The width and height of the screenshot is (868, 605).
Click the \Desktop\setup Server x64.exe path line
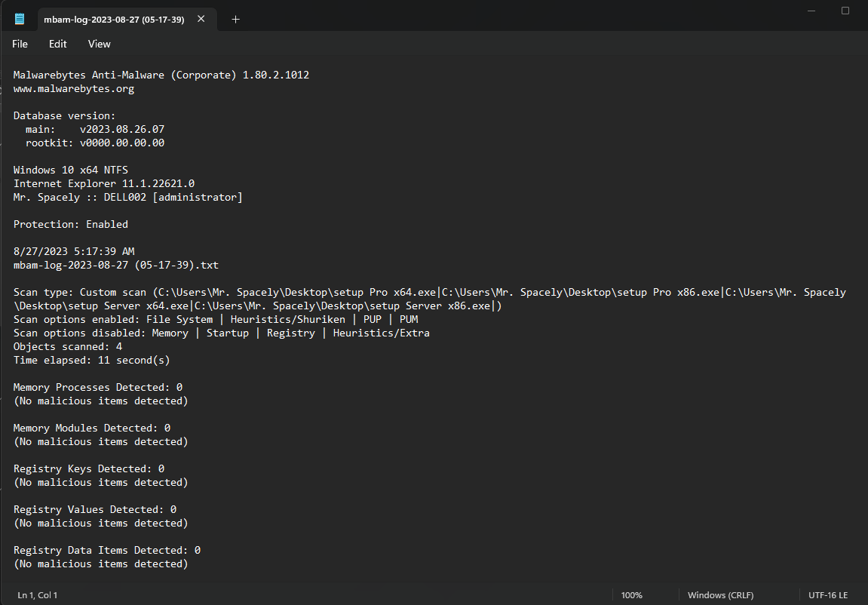pyautogui.click(x=257, y=306)
